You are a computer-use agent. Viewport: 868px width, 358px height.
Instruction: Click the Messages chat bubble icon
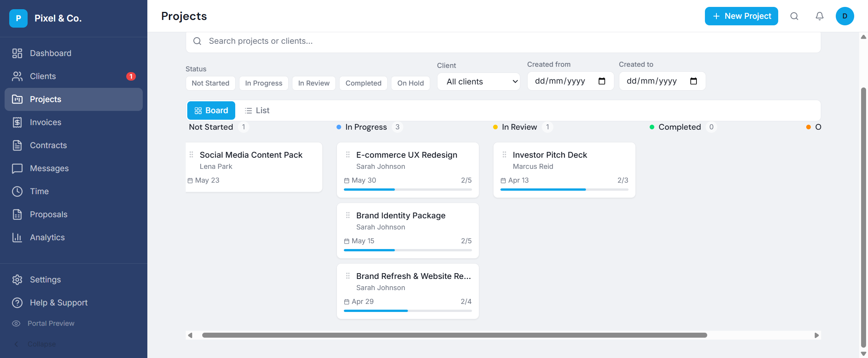coord(17,168)
